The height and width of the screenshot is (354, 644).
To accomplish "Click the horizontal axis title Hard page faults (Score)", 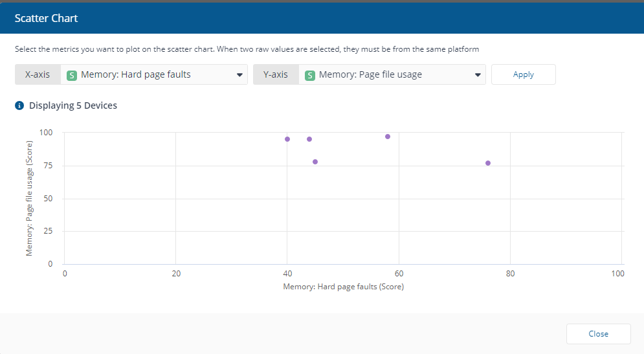I will tap(343, 287).
